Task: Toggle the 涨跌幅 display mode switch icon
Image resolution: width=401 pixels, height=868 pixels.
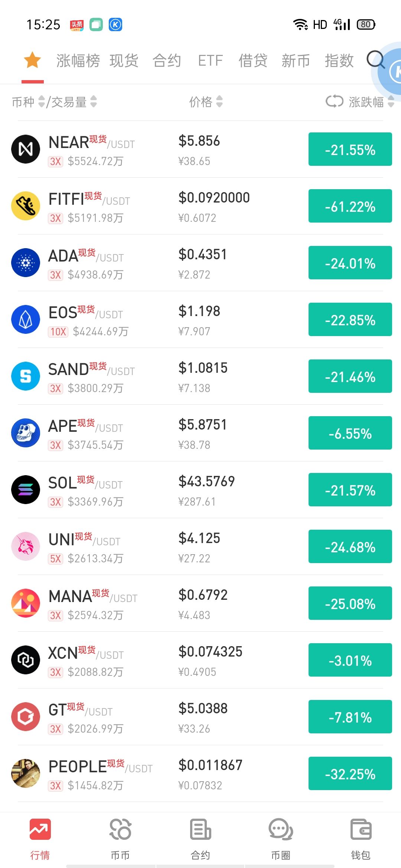Action: point(334,101)
